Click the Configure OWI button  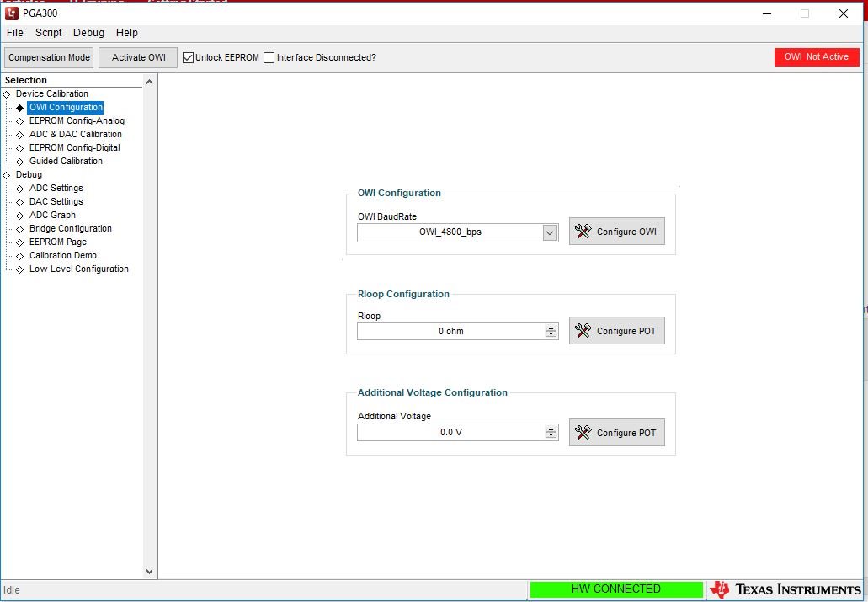(616, 231)
